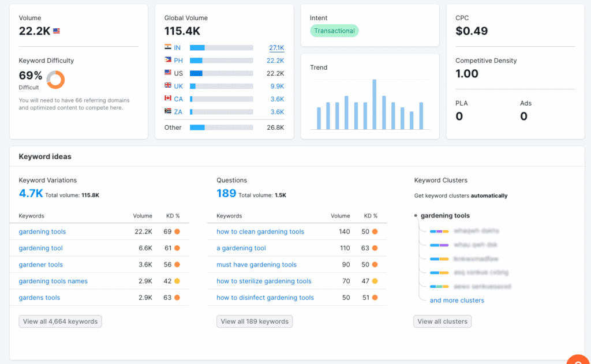Click the US flag beside the 22.2K volume

(55, 31)
